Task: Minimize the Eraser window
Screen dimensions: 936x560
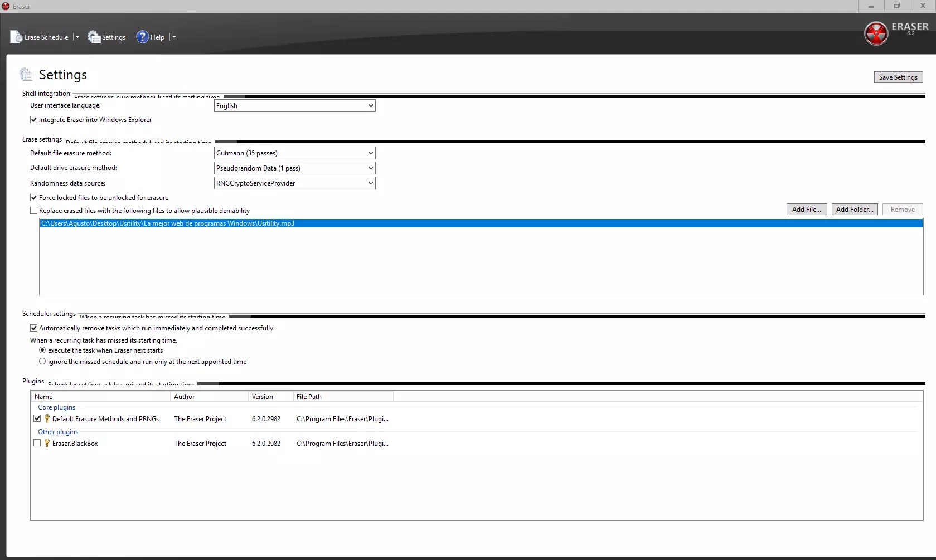Action: point(871,6)
